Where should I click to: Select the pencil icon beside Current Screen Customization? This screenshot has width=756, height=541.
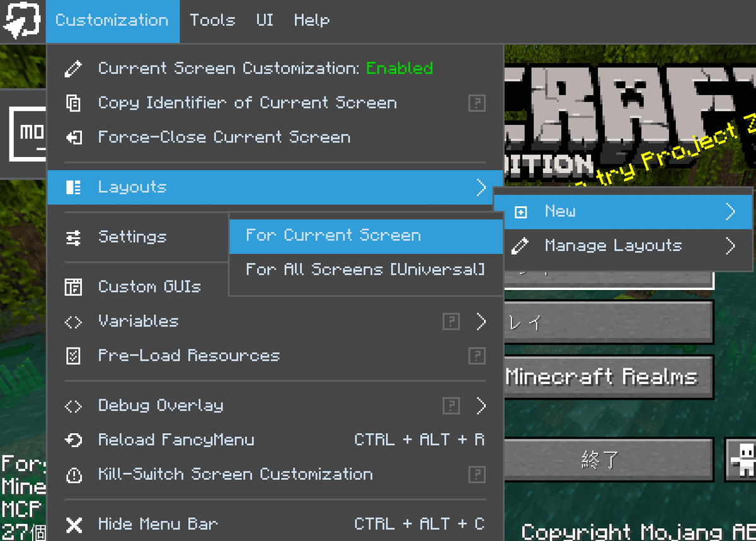[x=74, y=68]
